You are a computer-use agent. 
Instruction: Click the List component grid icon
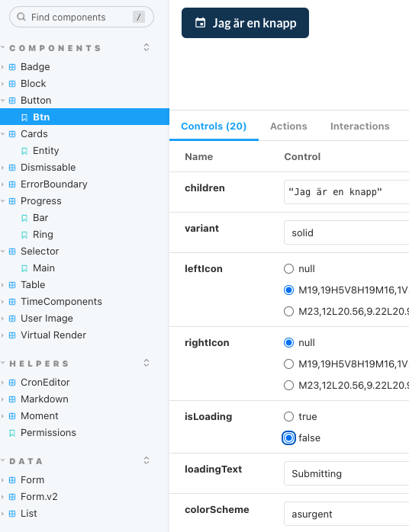[x=12, y=514]
